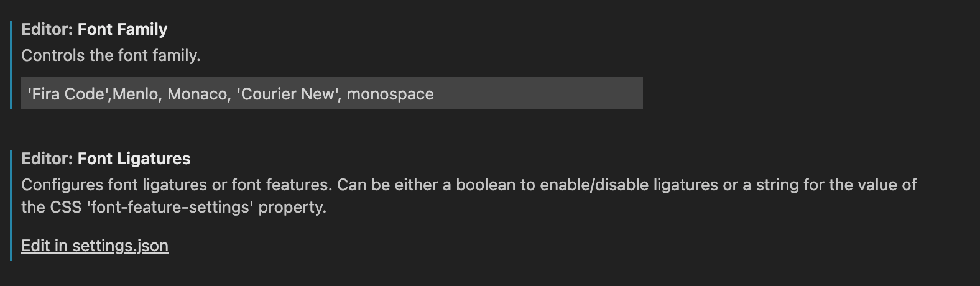
Task: Place cursor on 'Fira Code' in font field
Action: [x=68, y=94]
